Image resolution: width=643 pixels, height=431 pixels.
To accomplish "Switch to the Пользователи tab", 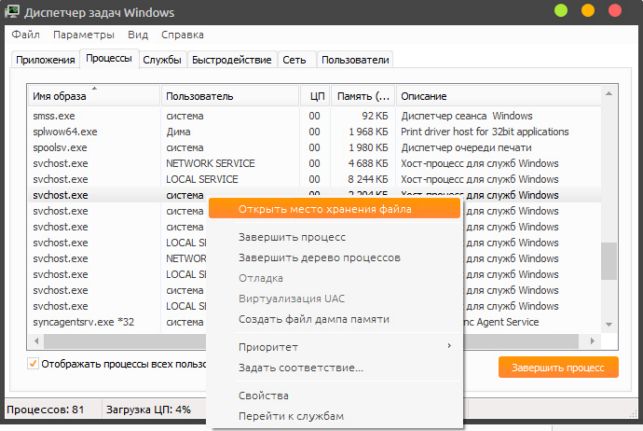I will [355, 60].
